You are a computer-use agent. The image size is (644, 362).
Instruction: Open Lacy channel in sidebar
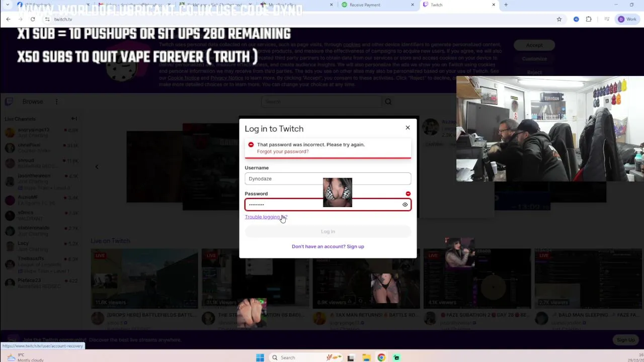click(x=40, y=246)
